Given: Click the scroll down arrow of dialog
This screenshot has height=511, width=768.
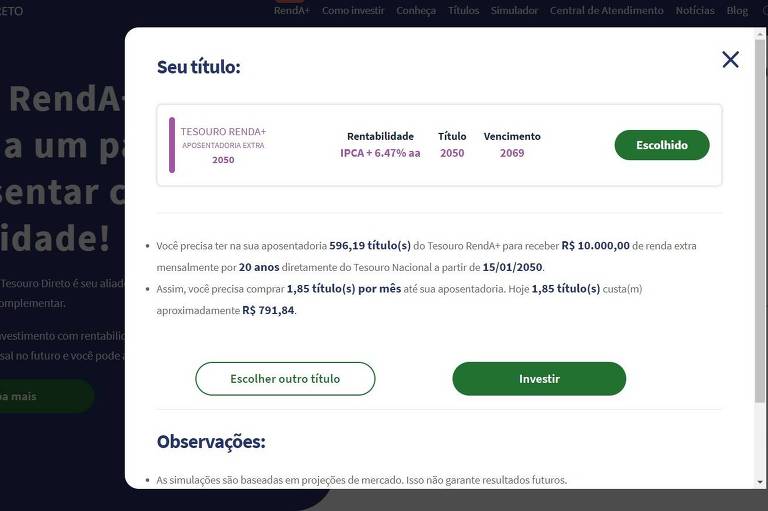Looking at the screenshot, I should tap(760, 482).
